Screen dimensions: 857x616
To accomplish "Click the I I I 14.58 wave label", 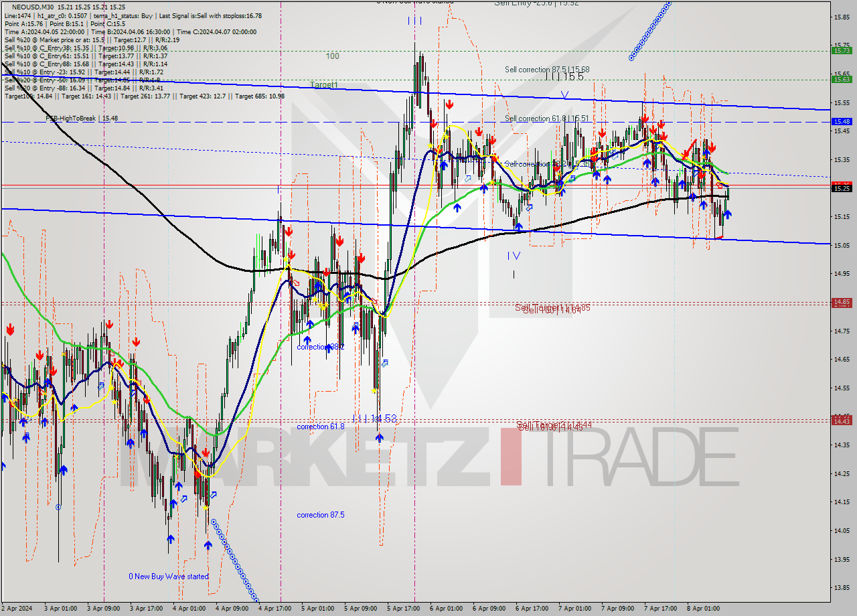I will [375, 418].
